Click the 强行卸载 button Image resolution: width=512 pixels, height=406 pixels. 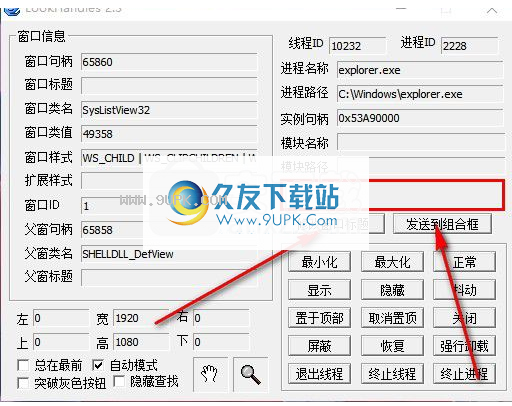coord(464,346)
